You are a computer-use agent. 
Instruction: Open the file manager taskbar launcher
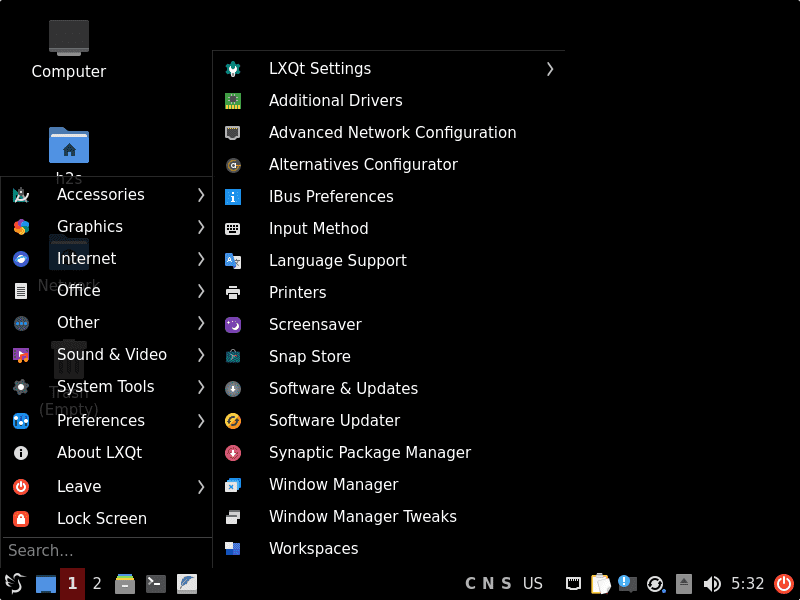pos(125,584)
